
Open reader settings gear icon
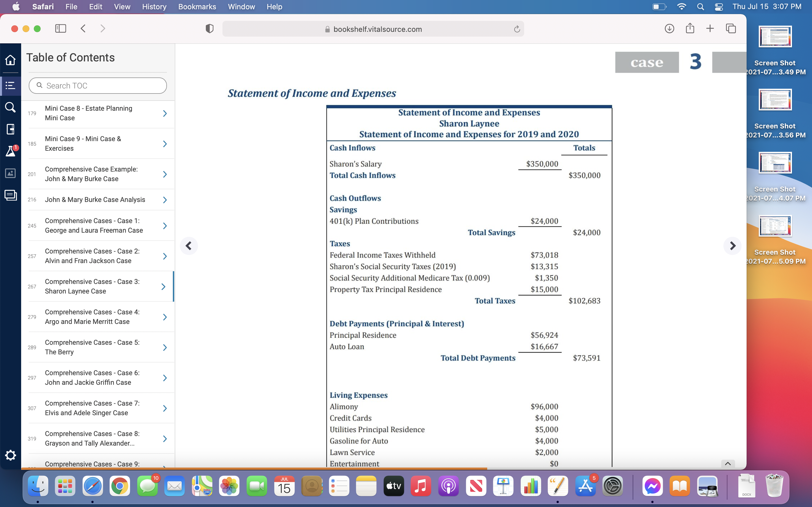tap(10, 455)
